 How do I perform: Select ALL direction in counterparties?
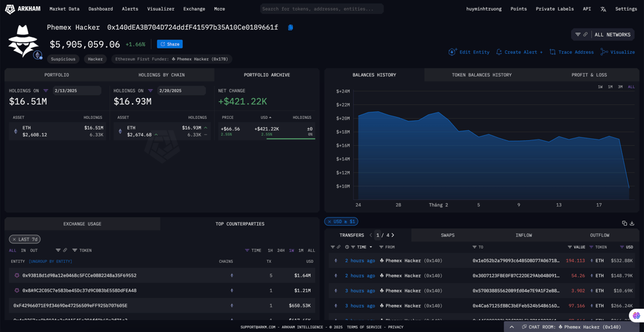[x=13, y=250]
